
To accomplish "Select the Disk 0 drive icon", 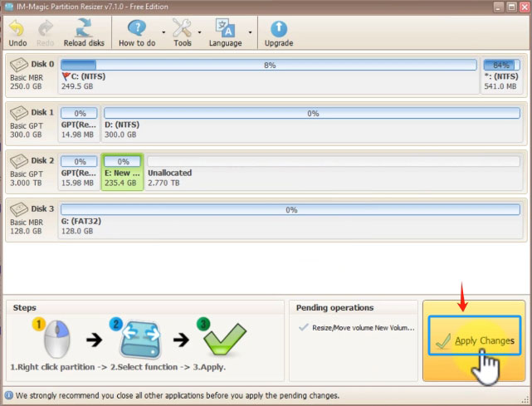I will click(x=19, y=65).
